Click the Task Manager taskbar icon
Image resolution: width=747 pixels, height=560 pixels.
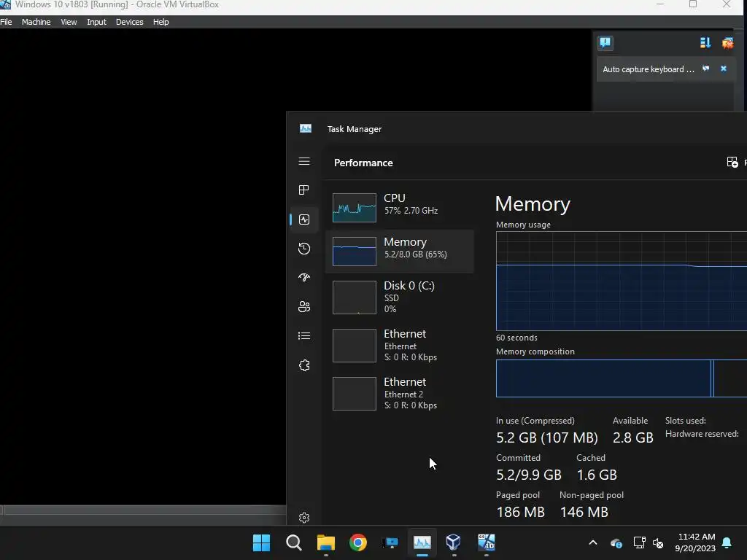tap(422, 542)
